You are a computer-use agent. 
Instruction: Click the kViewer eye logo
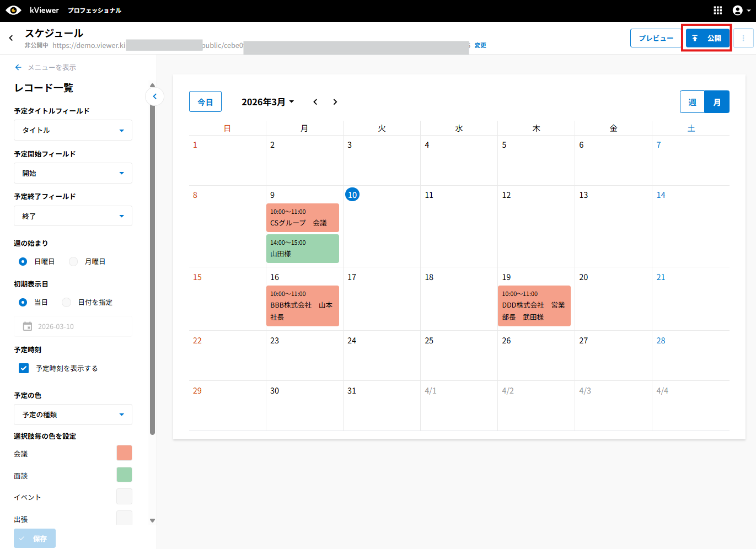[x=13, y=10]
